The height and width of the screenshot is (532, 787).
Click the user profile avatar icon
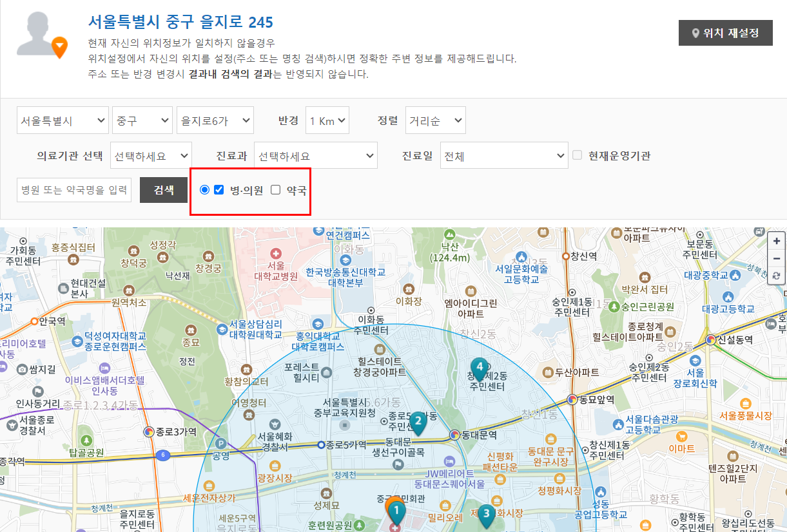pos(43,35)
